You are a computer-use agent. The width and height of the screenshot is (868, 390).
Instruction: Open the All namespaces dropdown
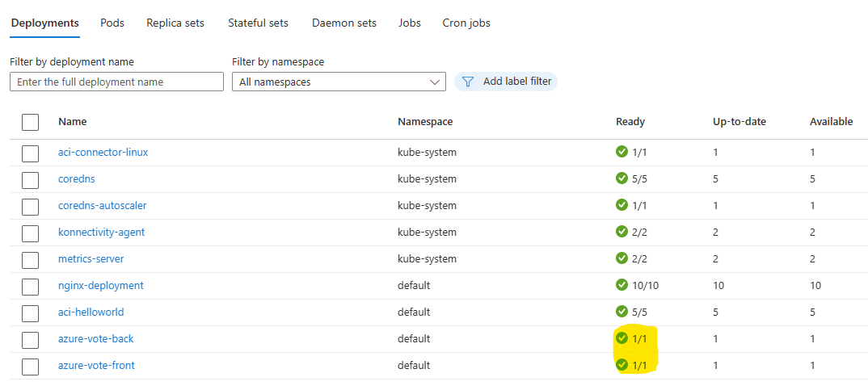point(339,82)
